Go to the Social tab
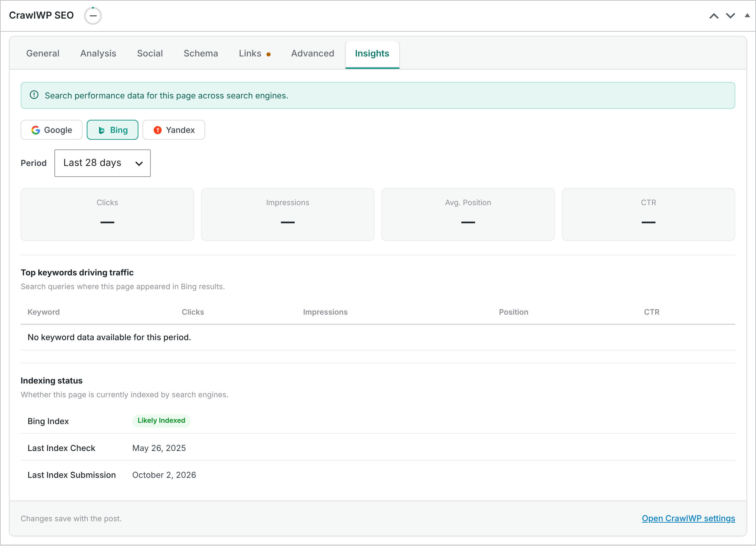Screen dimensions: 756x546 [x=150, y=53]
